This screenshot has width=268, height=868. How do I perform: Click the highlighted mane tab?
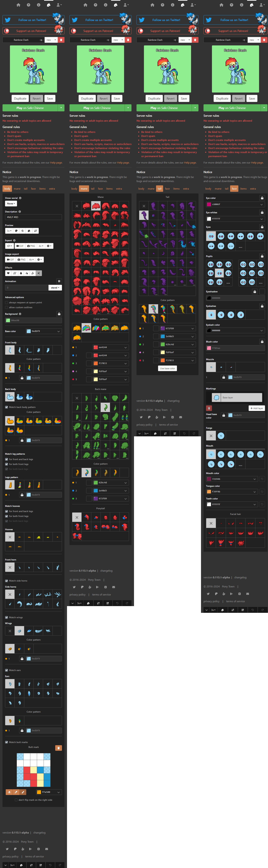tap(84, 189)
